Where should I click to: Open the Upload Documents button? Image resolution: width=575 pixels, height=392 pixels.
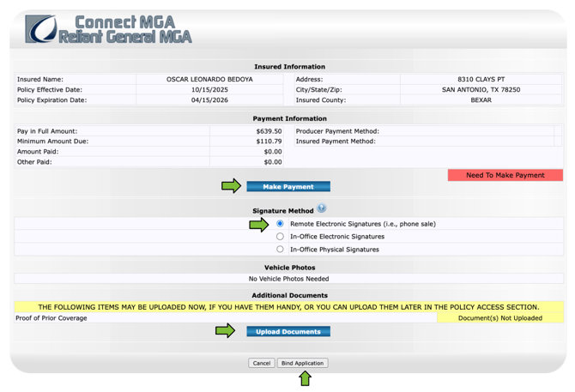[288, 332]
